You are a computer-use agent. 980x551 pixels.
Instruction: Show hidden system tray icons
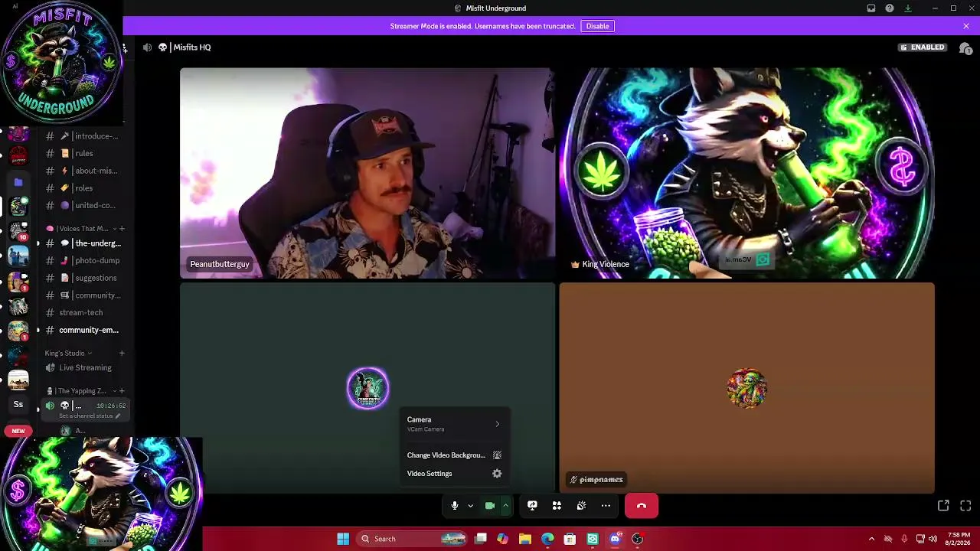tap(871, 539)
